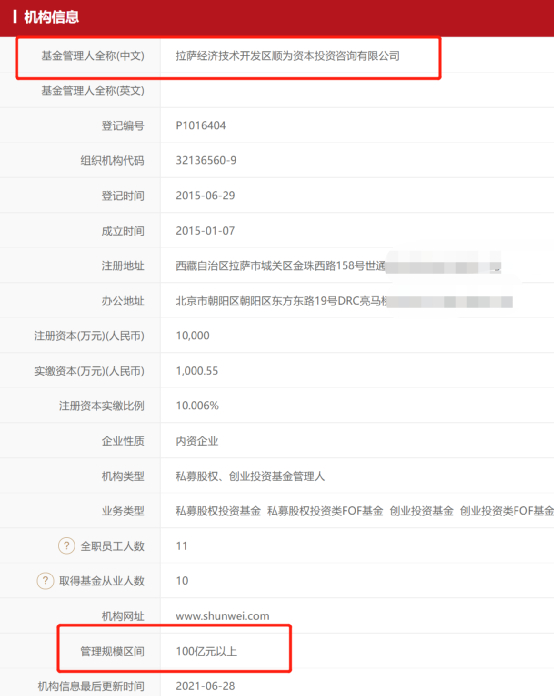Viewport: 554px width, 696px height.
Task: Select the fund manager Chinese name value
Action: coord(288,56)
